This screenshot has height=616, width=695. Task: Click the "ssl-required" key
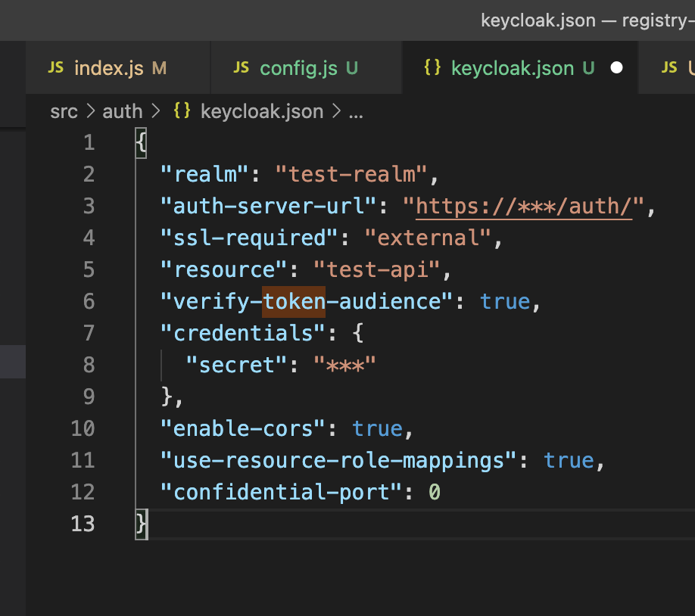(x=250, y=238)
